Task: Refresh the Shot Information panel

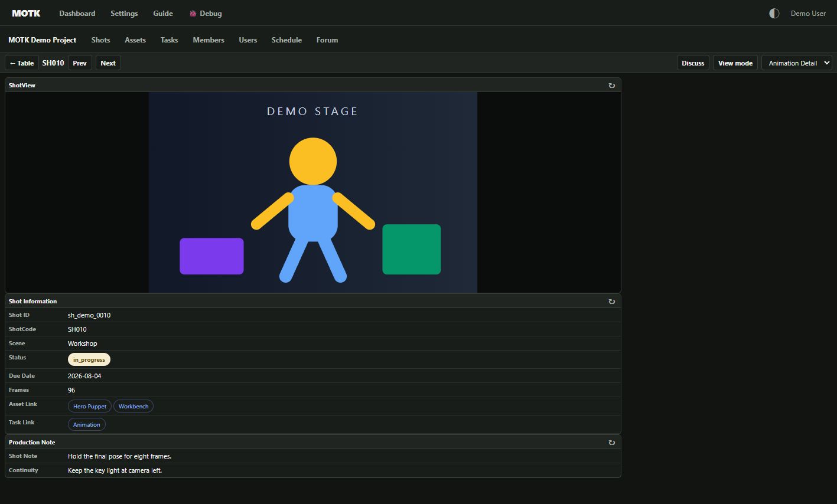Action: click(611, 302)
